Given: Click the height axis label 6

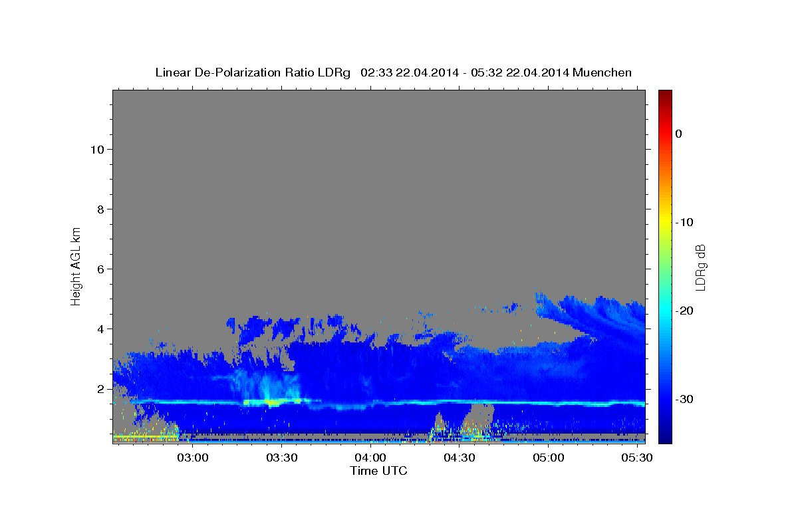Looking at the screenshot, I should tap(100, 269).
